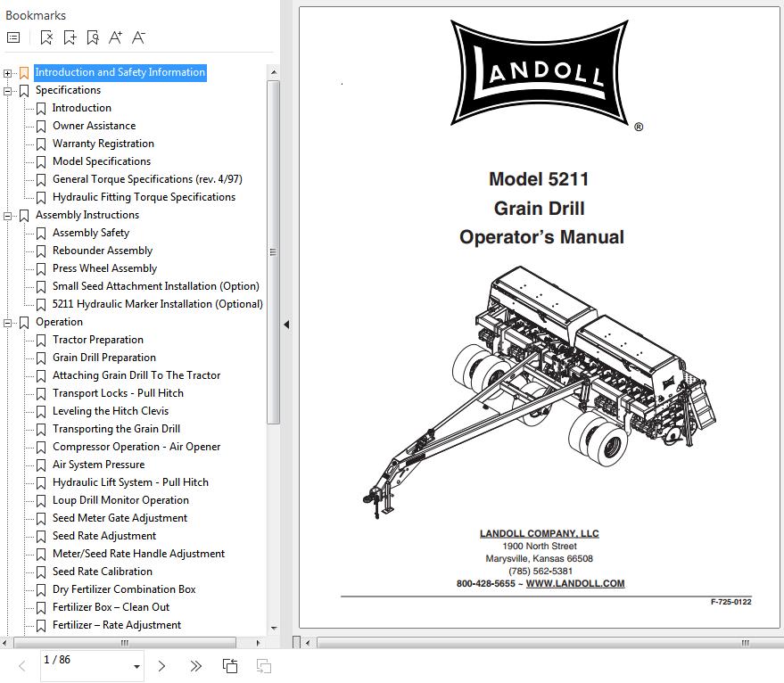Expand Introduction and Safety Information bookmark

tap(7, 73)
